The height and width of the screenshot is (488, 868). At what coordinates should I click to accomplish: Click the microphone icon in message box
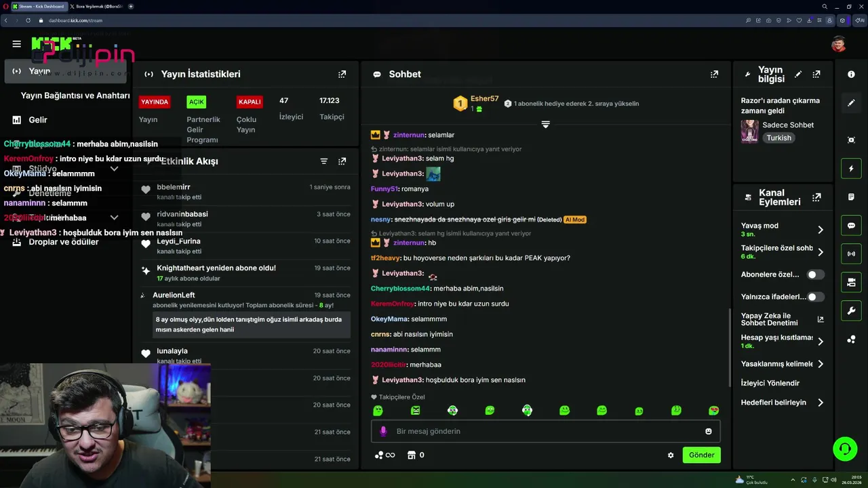point(383,431)
